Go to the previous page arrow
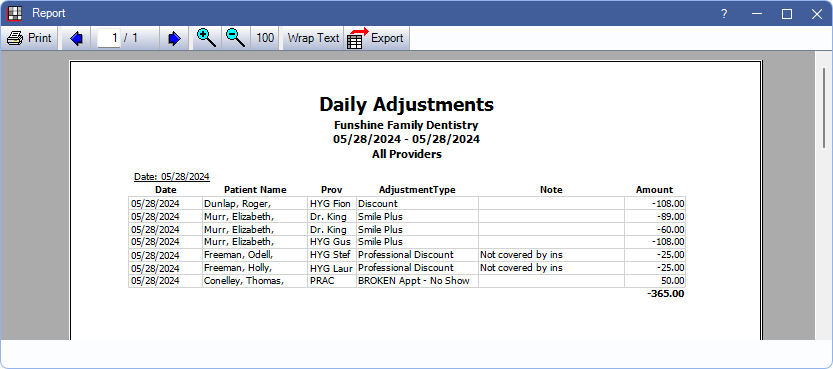Viewport: 833px width, 369px height. click(76, 39)
